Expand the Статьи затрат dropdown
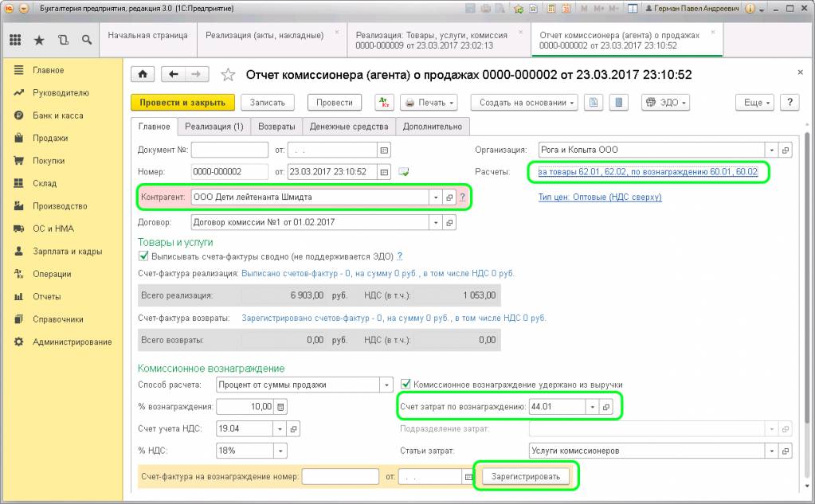Screen dimensions: 815x504 point(772,451)
